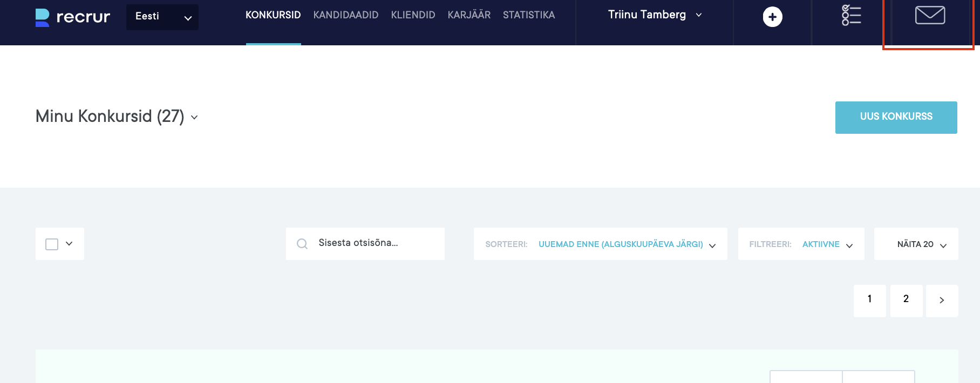The height and width of the screenshot is (383, 980).
Task: Select the Kliendid navigation item
Action: point(413,15)
